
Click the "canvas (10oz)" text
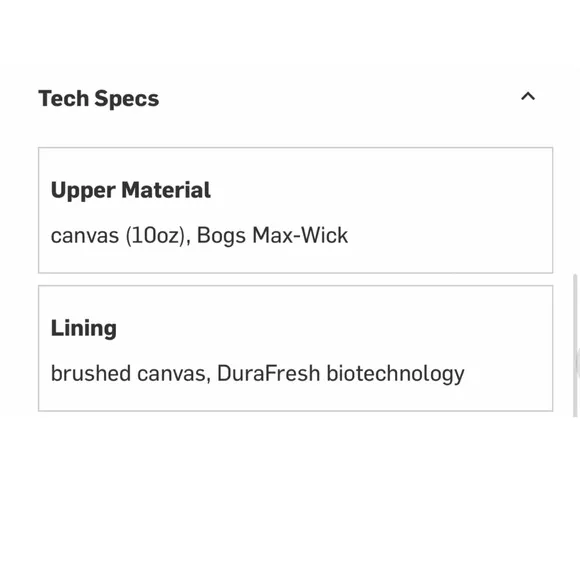pos(118,236)
